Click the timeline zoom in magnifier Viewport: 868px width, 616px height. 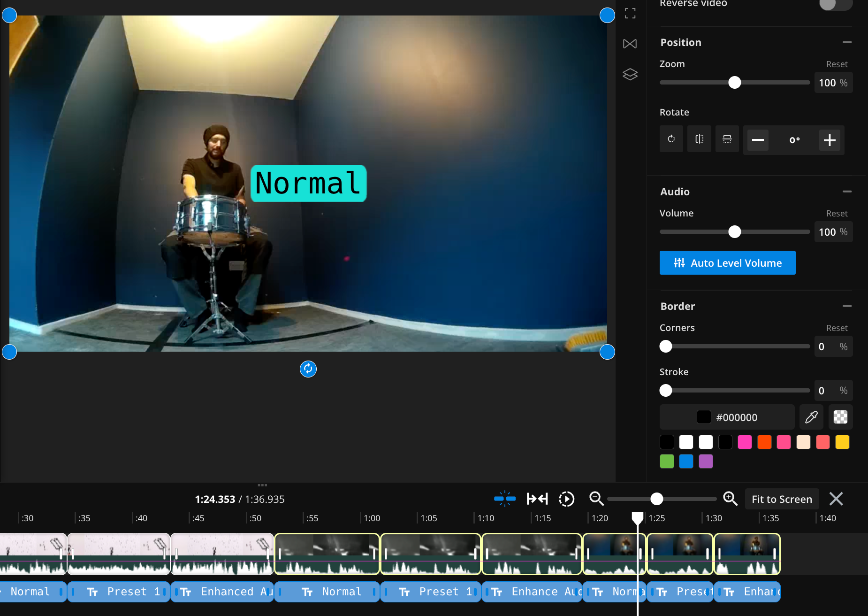tap(730, 499)
